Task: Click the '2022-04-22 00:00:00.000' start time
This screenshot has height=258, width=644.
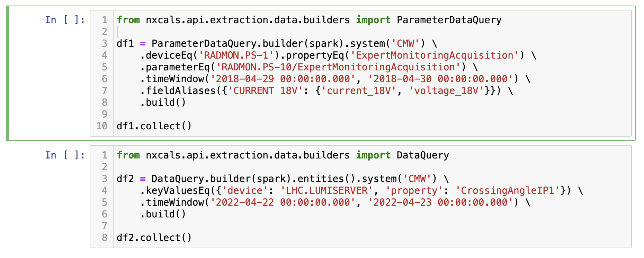Action: (283, 202)
